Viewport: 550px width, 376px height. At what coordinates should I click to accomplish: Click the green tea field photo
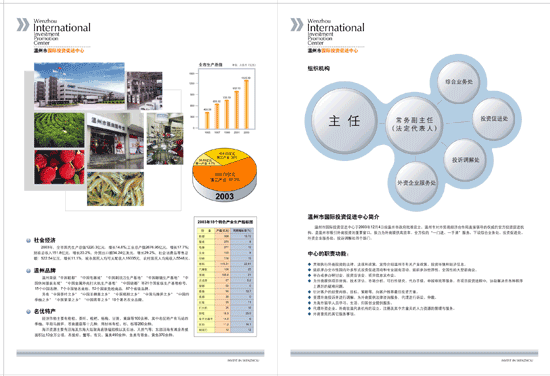59,130
